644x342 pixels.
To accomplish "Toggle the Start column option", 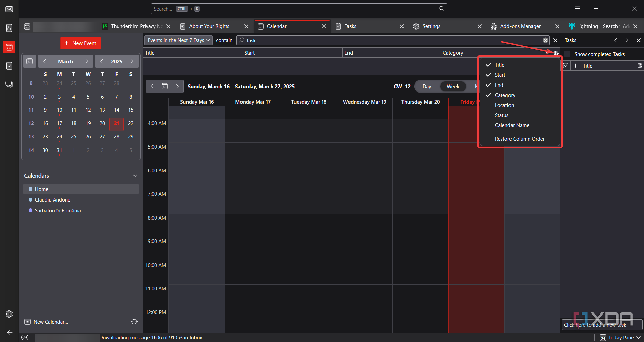I will (x=520, y=75).
